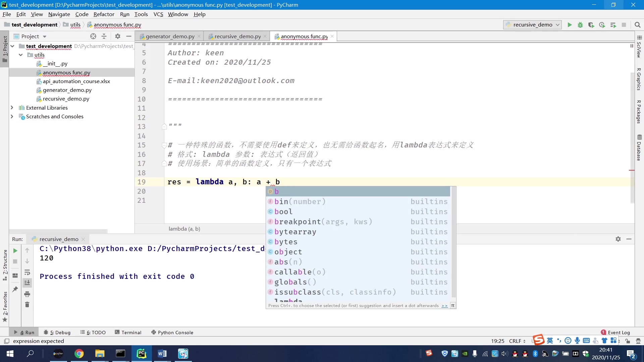Click the Debug bug icon in toolbar

point(580,25)
